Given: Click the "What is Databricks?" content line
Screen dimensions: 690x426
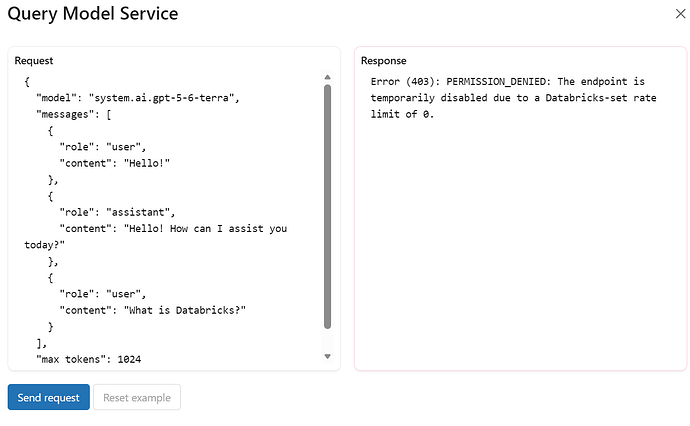Looking at the screenshot, I should pyautogui.click(x=153, y=310).
